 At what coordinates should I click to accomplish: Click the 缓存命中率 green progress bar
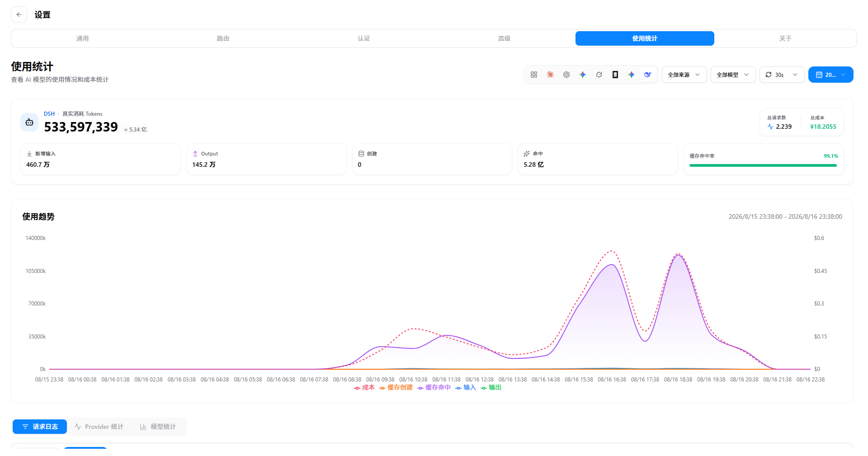pos(763,165)
